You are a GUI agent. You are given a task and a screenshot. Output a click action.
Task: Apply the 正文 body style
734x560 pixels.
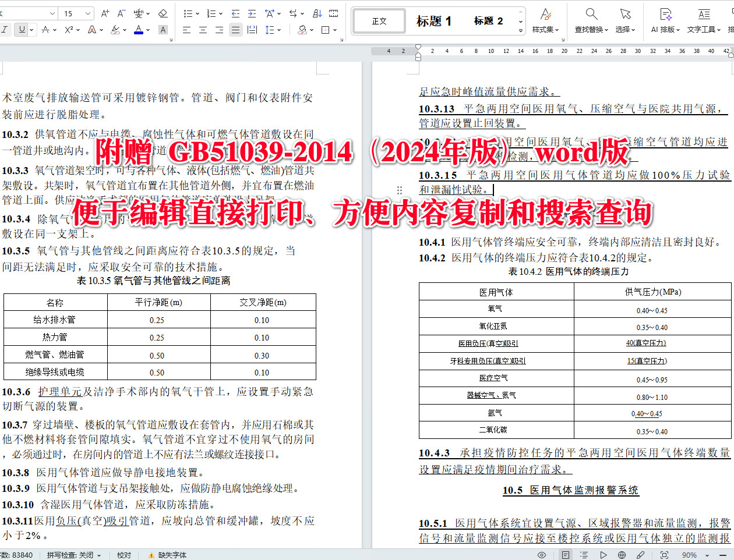pyautogui.click(x=379, y=21)
